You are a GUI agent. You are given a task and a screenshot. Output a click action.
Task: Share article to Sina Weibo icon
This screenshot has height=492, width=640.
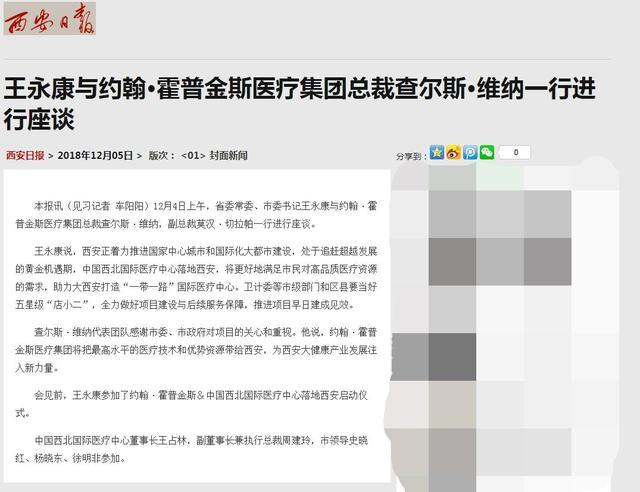(x=453, y=152)
